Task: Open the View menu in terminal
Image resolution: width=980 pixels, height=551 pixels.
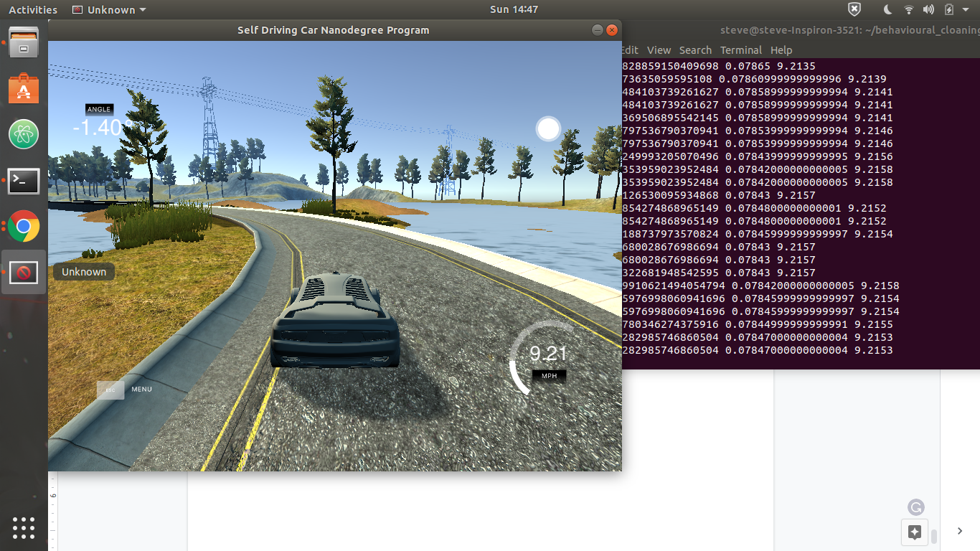Action: [x=659, y=50]
